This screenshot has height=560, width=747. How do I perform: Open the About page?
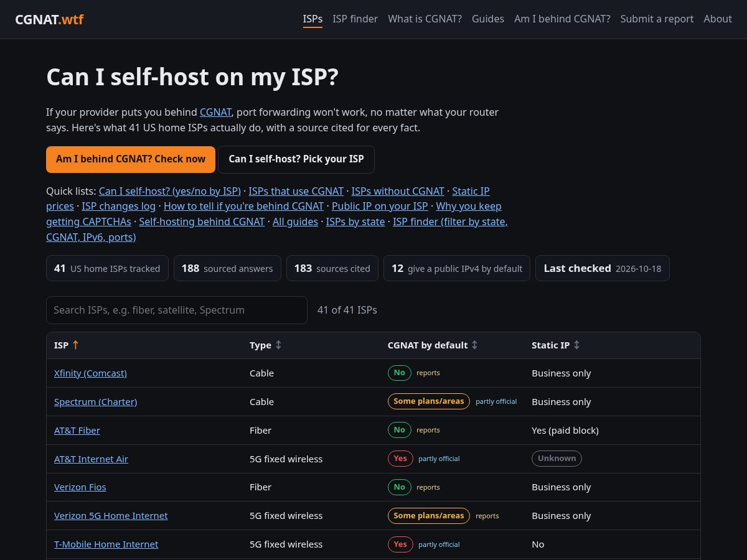point(718,19)
